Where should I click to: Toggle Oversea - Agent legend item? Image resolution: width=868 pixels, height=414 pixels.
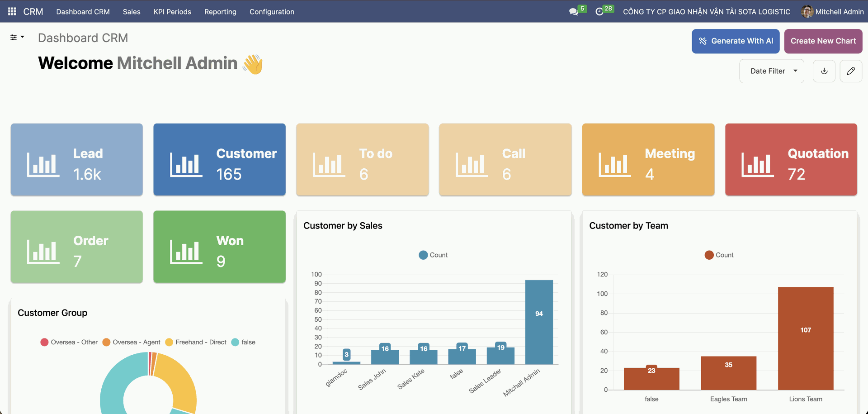[131, 342]
